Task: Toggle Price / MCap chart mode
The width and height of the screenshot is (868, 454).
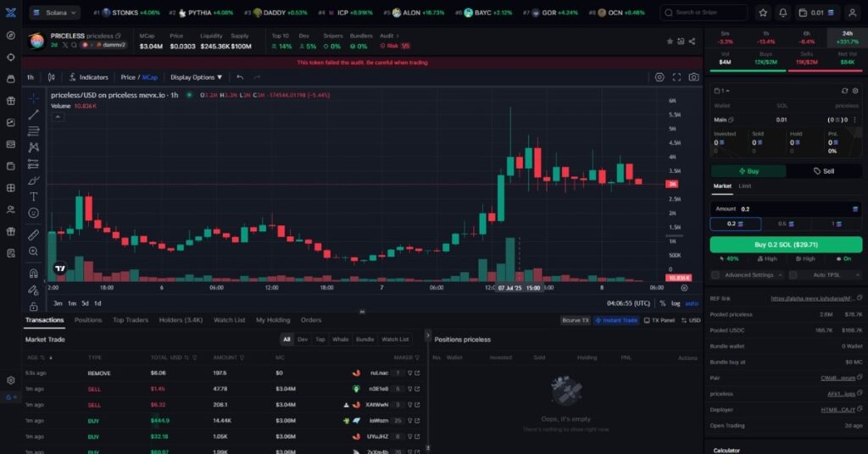Action: click(x=139, y=77)
